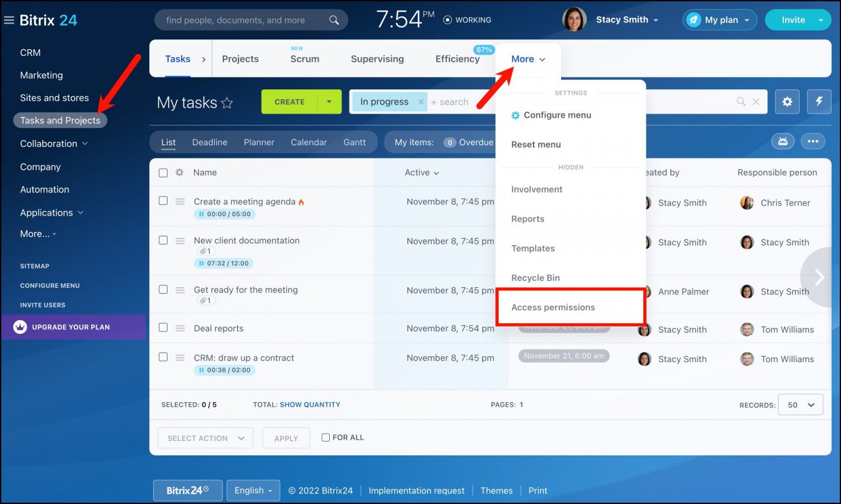The height and width of the screenshot is (504, 841).
Task: Open the hamburger main menu icon
Action: (x=9, y=20)
